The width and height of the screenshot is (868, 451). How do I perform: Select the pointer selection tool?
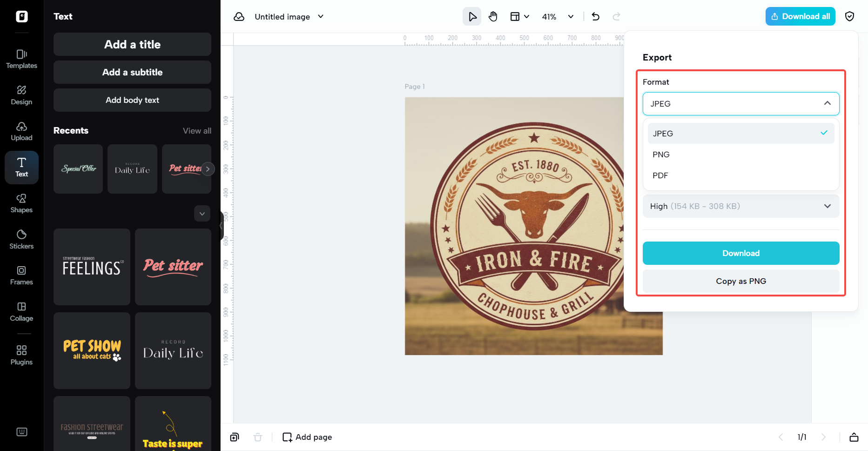pyautogui.click(x=472, y=17)
